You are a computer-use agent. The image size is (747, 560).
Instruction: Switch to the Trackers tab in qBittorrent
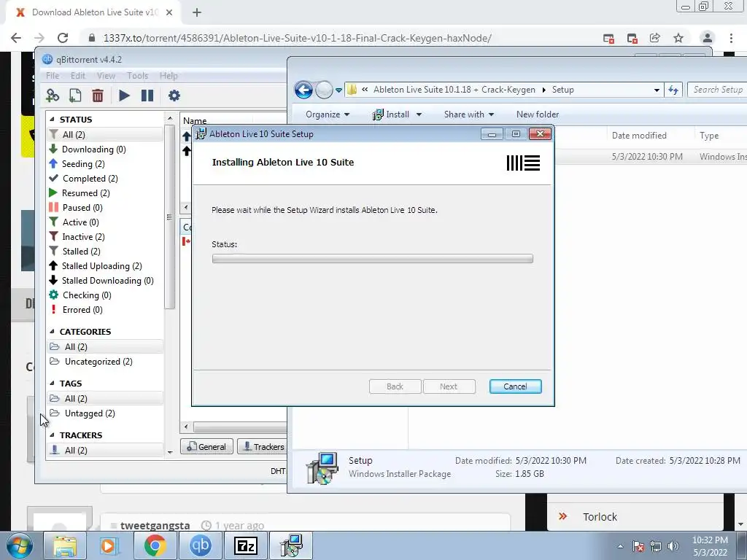pos(263,447)
